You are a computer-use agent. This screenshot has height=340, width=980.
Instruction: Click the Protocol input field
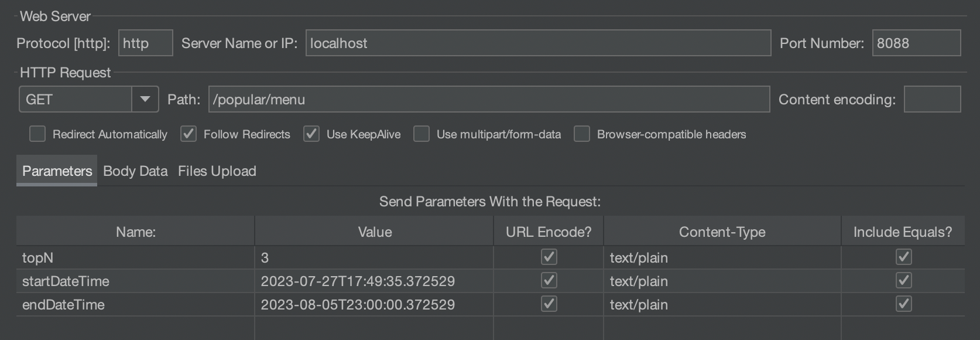145,43
